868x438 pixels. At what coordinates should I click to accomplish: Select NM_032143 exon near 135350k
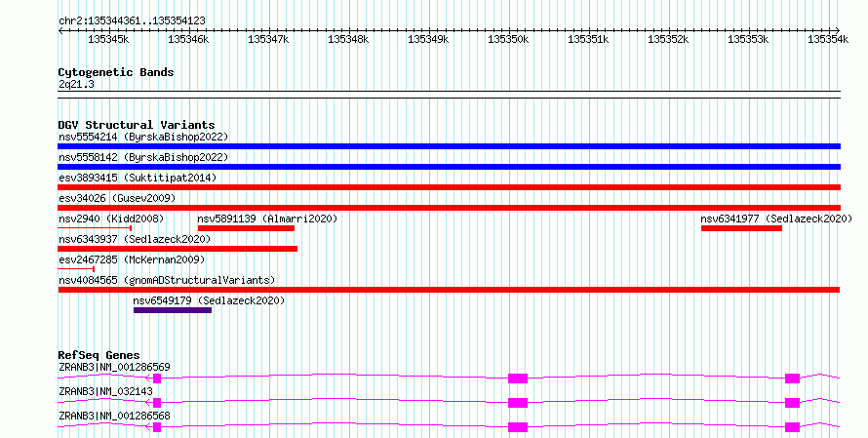point(518,403)
